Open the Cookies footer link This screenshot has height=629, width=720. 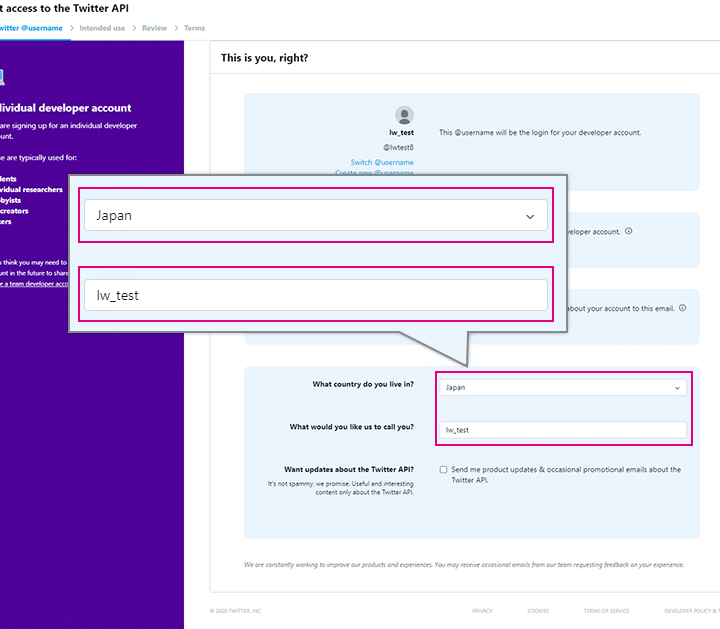click(x=538, y=610)
